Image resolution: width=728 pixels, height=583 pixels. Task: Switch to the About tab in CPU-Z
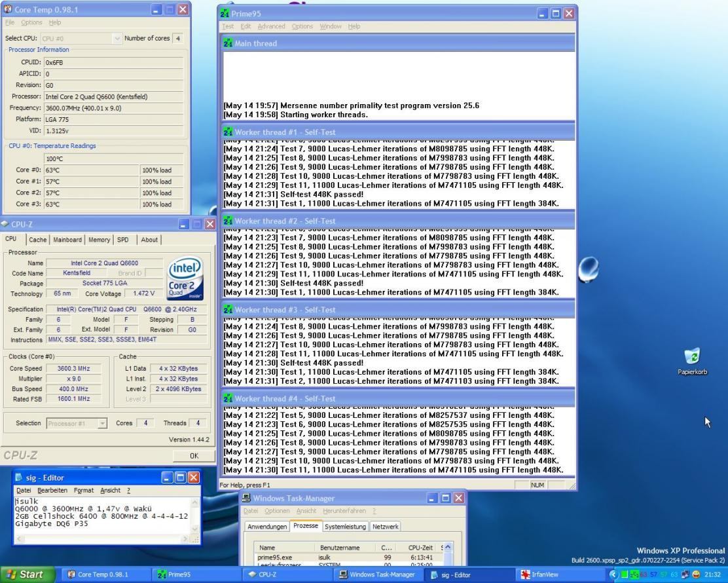(x=149, y=240)
